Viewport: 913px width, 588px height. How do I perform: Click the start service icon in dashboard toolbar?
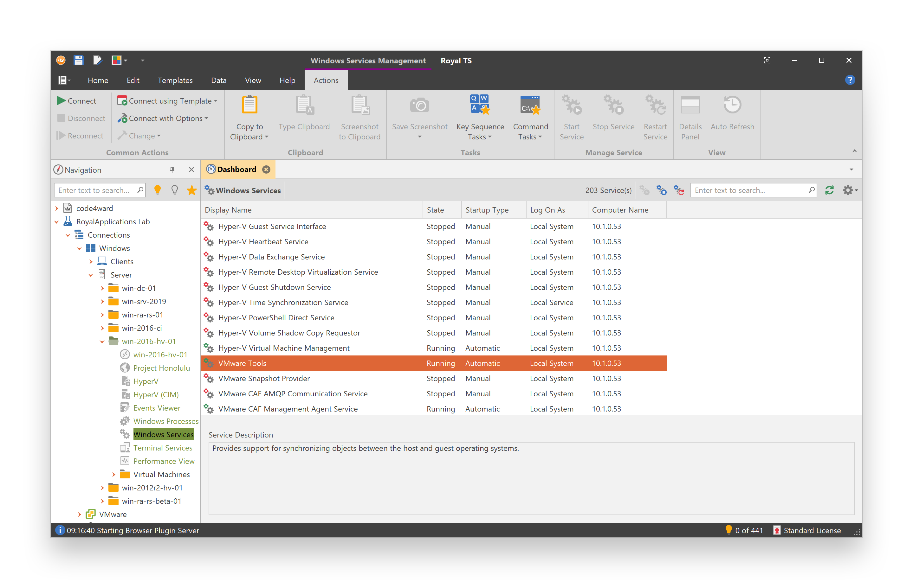click(x=644, y=190)
